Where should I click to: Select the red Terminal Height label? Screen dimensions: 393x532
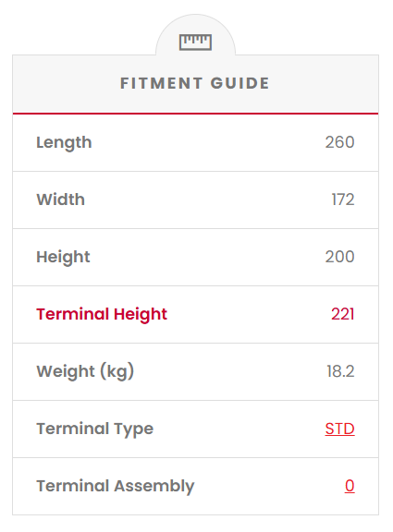pyautogui.click(x=102, y=315)
